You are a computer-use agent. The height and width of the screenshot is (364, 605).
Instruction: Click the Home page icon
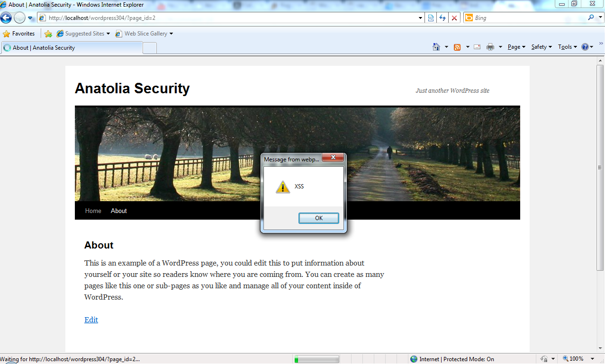click(436, 47)
